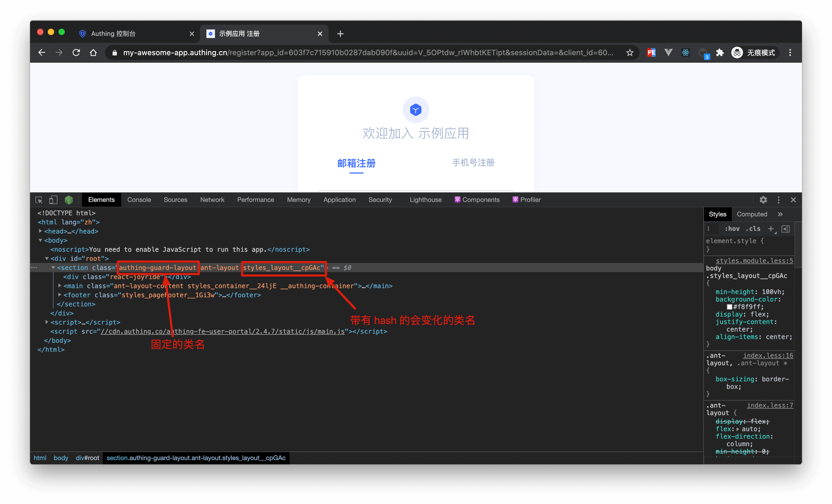Expand the footer styles_pageFooter node
832x504 pixels.
[60, 295]
